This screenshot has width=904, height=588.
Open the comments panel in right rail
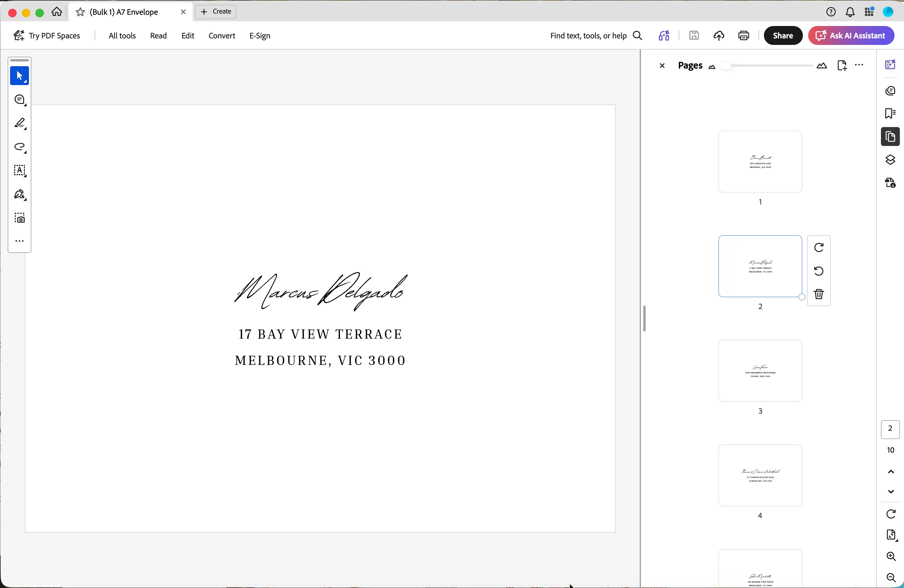[890, 91]
